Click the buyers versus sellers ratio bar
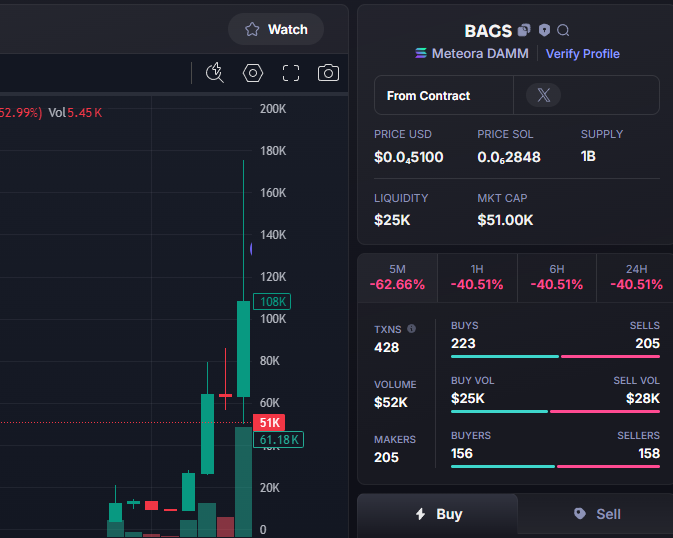The width and height of the screenshot is (673, 538). (x=555, y=466)
